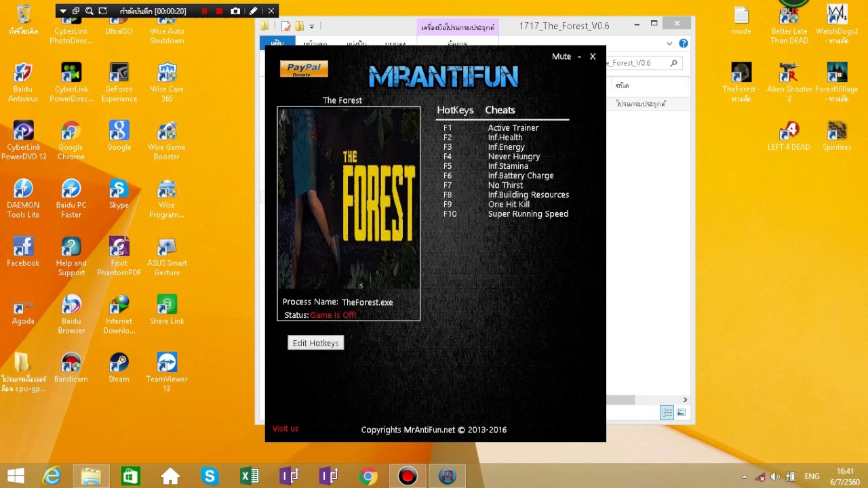Click The Forest cover art thumbnail

(x=349, y=199)
